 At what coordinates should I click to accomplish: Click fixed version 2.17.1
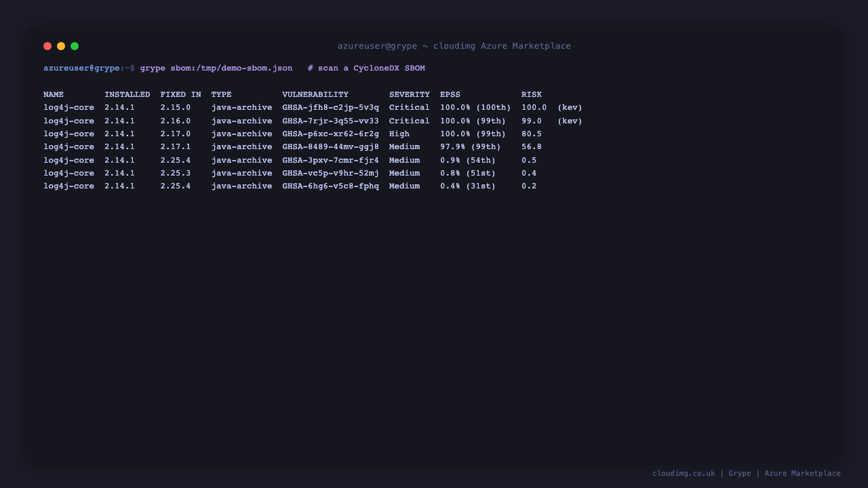176,147
